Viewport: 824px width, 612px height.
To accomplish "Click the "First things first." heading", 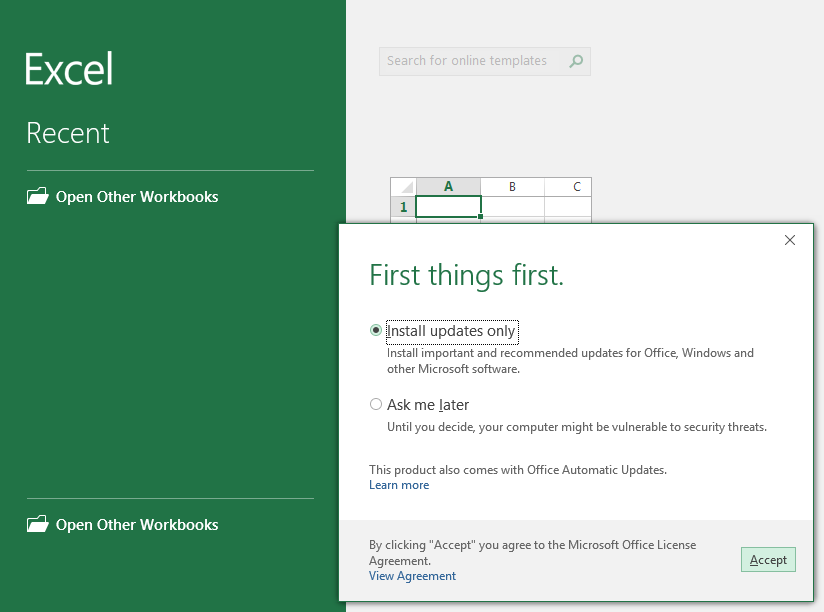I will (466, 275).
